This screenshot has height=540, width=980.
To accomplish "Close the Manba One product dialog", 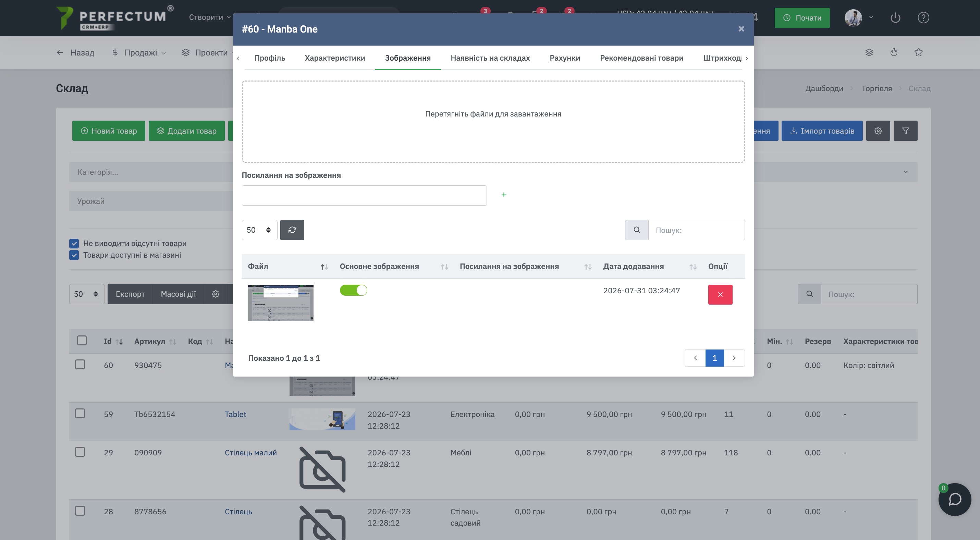I will 741,29.
